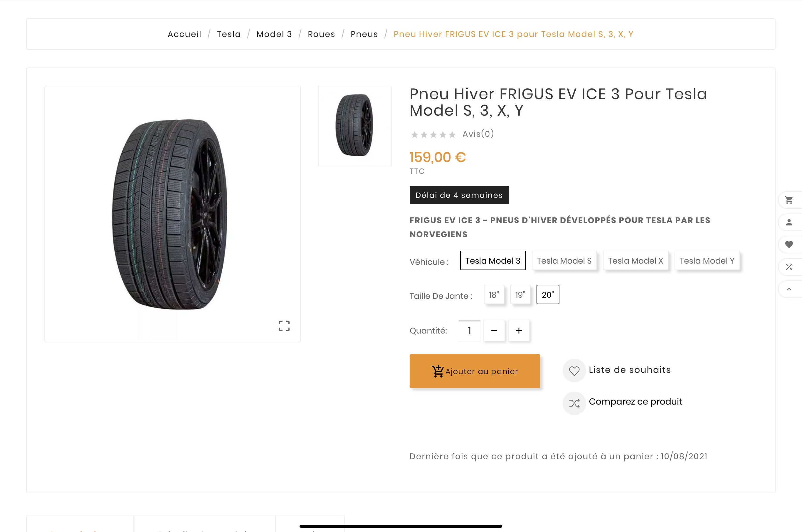This screenshot has height=532, width=802.
Task: Go to Roues in the breadcrumb
Action: (x=321, y=34)
